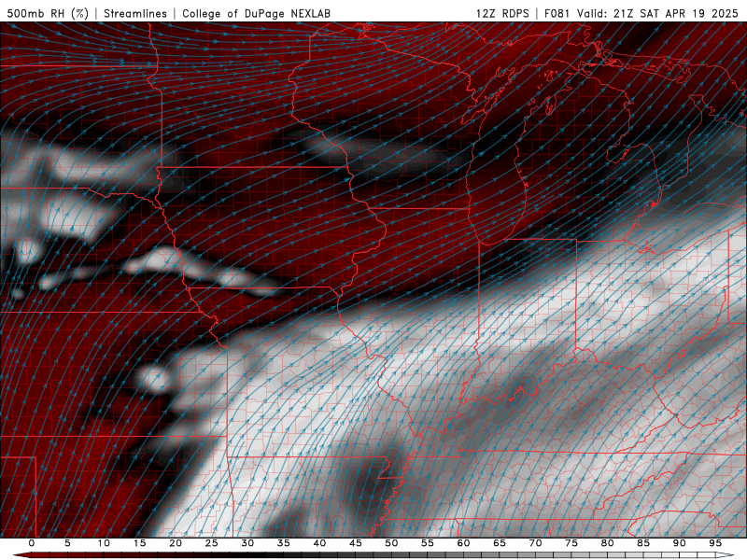This screenshot has width=747, height=560.
Task: Click the colorbar tick label "70"
Action: tap(535, 543)
